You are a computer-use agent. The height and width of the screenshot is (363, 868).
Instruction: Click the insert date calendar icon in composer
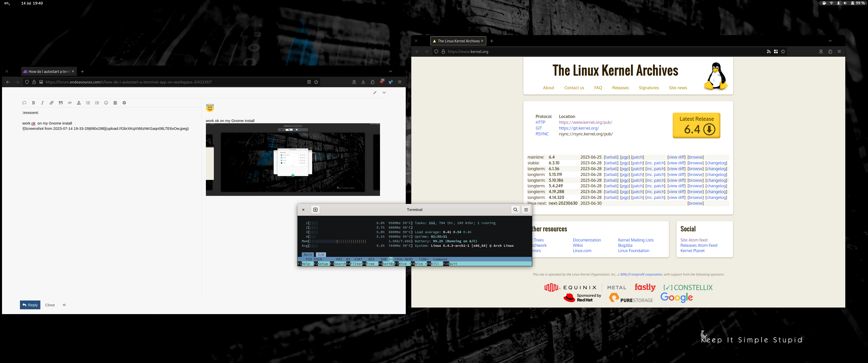(115, 103)
